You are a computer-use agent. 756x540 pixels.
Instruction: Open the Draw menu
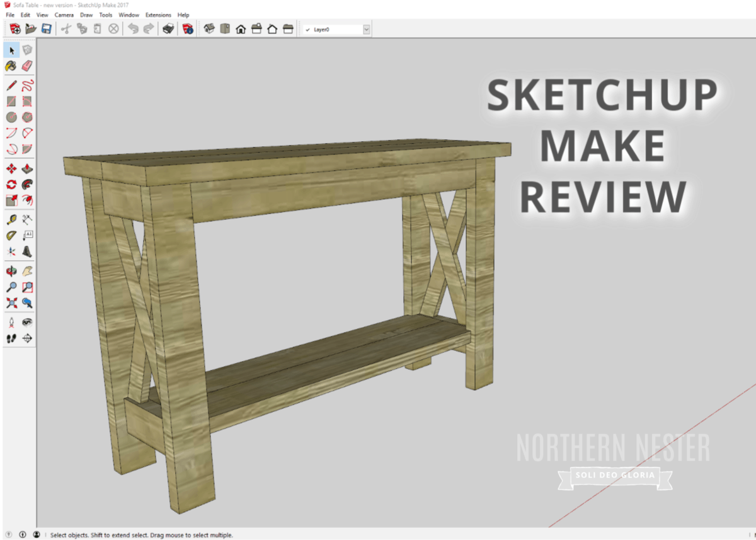tap(86, 14)
